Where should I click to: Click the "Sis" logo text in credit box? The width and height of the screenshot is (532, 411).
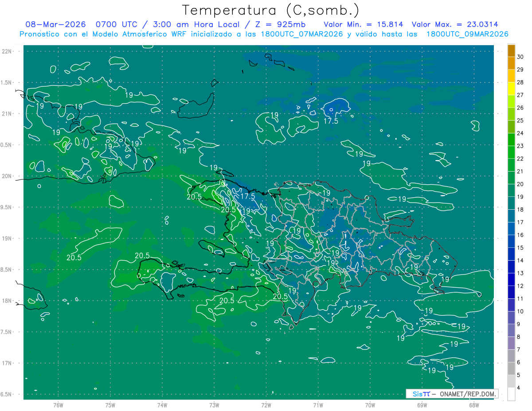(417, 394)
